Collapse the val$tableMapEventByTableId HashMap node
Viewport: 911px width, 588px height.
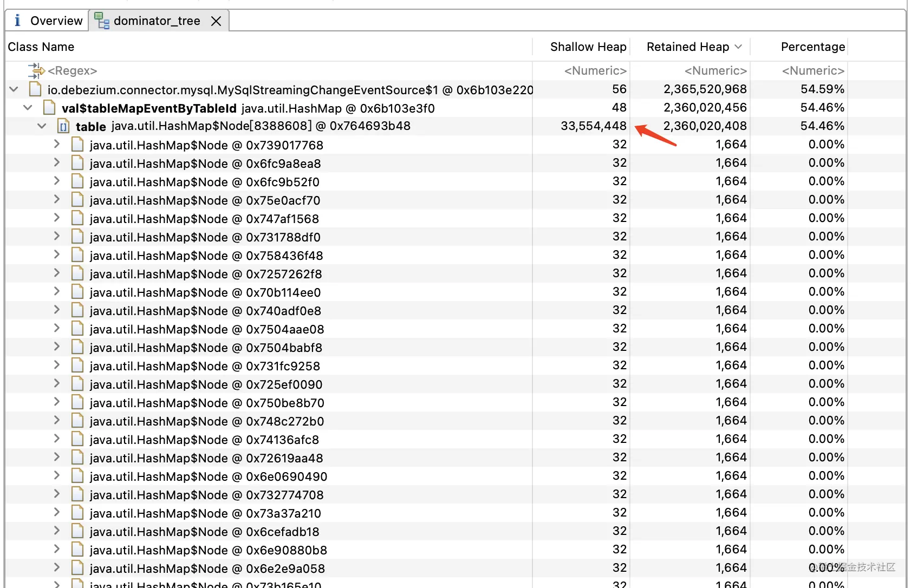coord(28,108)
